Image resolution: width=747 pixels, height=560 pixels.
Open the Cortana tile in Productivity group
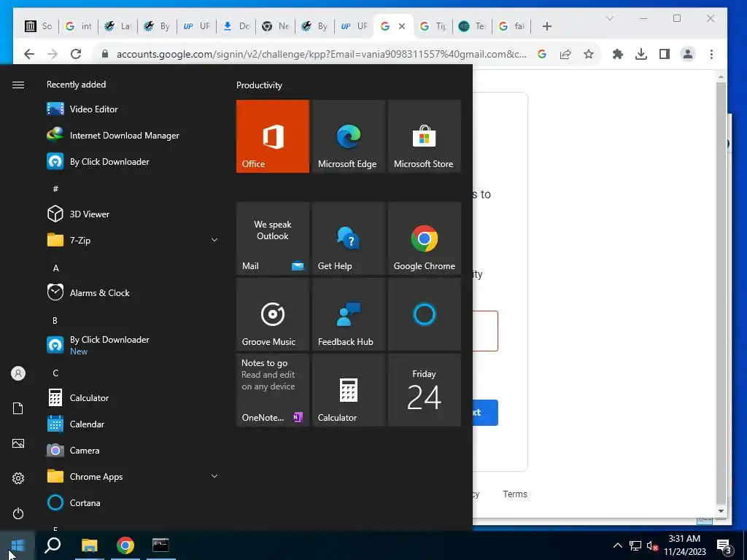425,314
